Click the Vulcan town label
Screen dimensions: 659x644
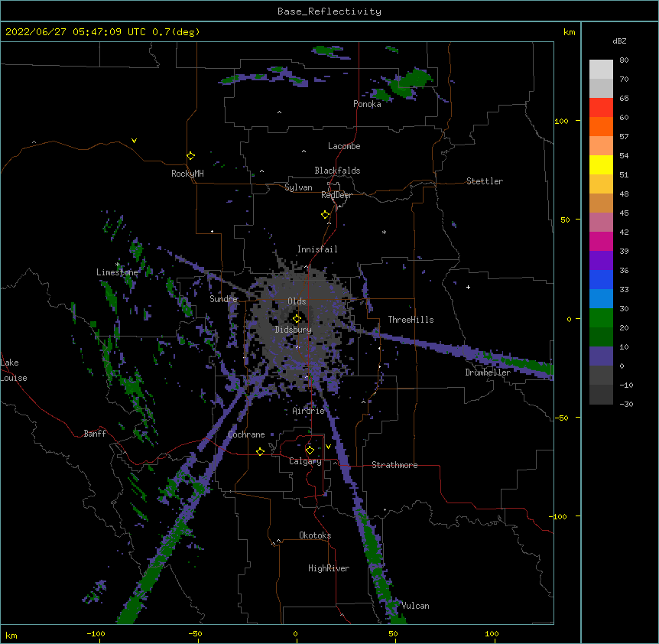point(415,606)
